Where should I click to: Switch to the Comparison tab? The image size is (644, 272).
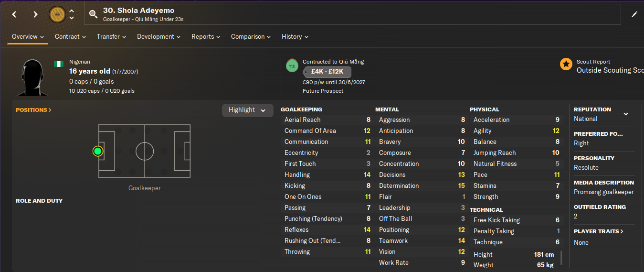[x=251, y=36]
